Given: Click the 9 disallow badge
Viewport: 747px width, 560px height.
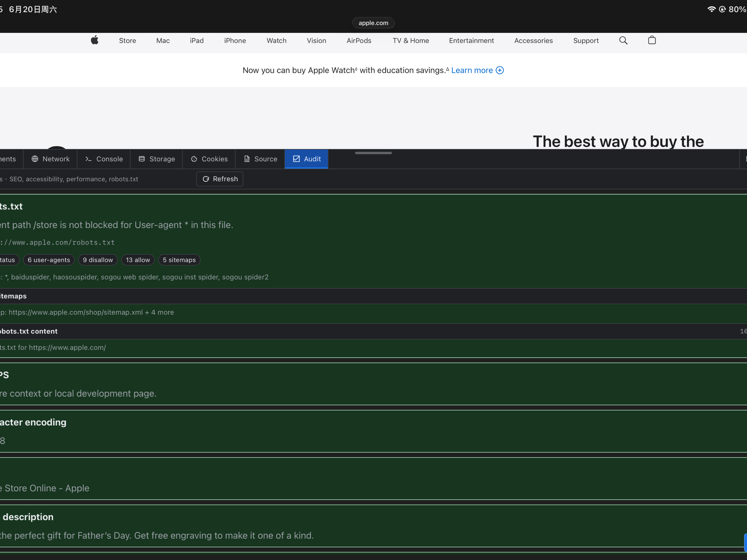Looking at the screenshot, I should [98, 260].
